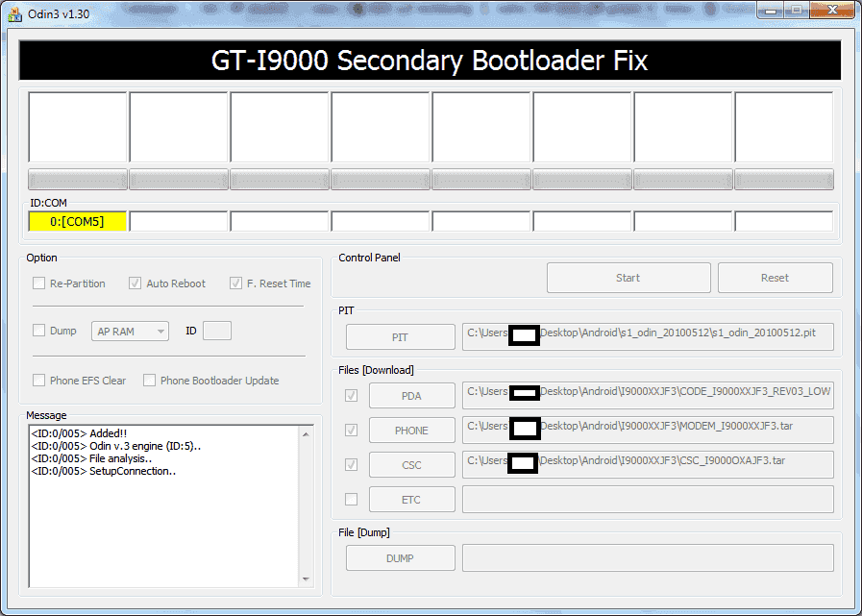This screenshot has width=862, height=616.
Task: Click the 'Odin v.3 engine (ID:5)..' log line
Action: pyautogui.click(x=116, y=446)
